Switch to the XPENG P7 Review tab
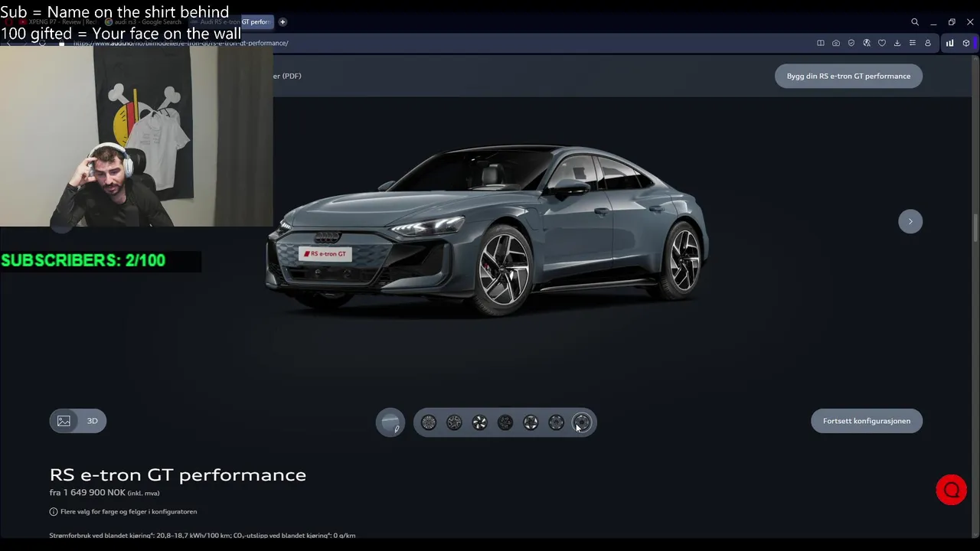This screenshot has width=980, height=551. pyautogui.click(x=57, y=22)
